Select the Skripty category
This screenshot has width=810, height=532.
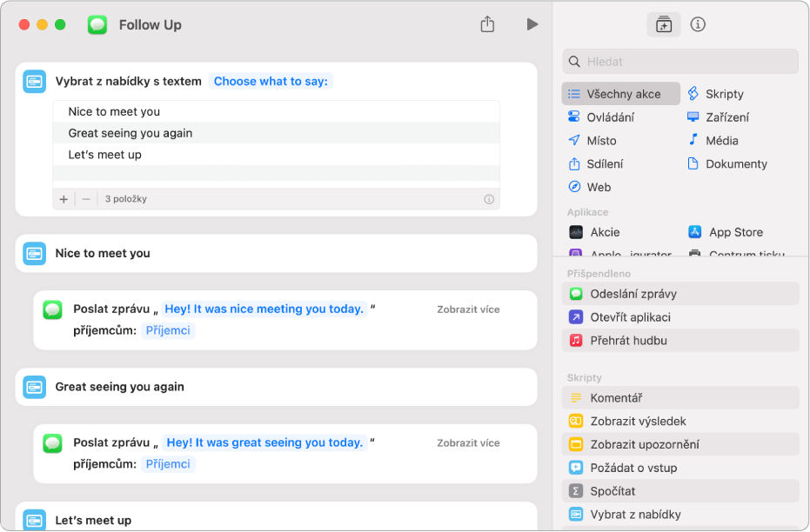pos(723,94)
